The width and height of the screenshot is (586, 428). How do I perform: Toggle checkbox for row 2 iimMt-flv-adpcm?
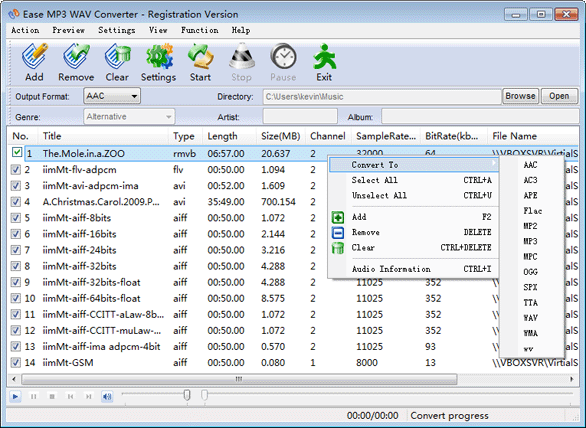pyautogui.click(x=16, y=170)
